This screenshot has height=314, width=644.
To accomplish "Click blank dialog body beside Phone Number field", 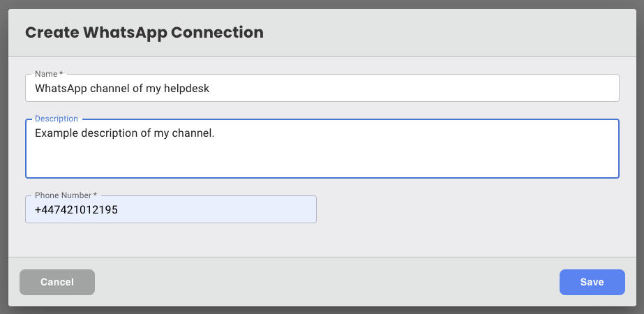I will pyautogui.click(x=467, y=209).
